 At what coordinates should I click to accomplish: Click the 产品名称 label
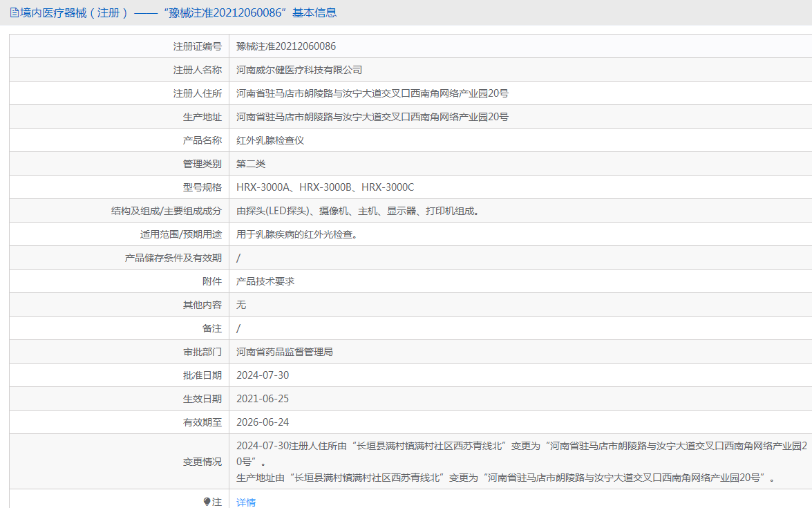(x=202, y=140)
